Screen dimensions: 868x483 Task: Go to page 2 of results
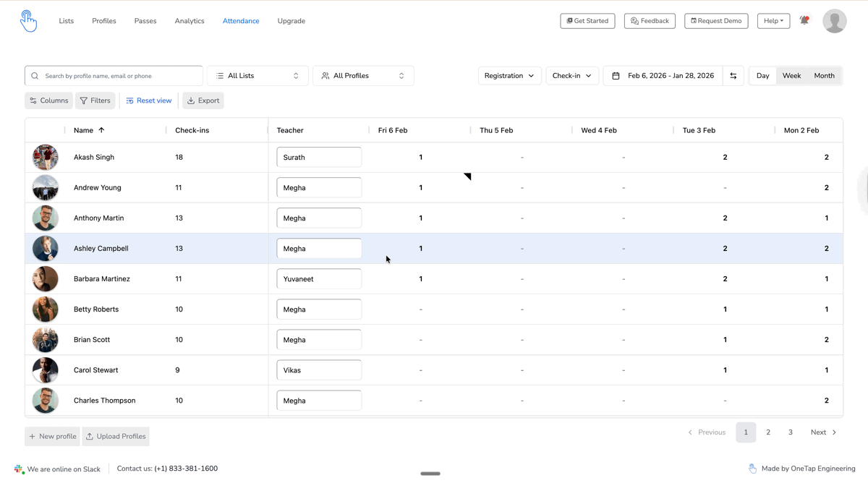coord(768,432)
